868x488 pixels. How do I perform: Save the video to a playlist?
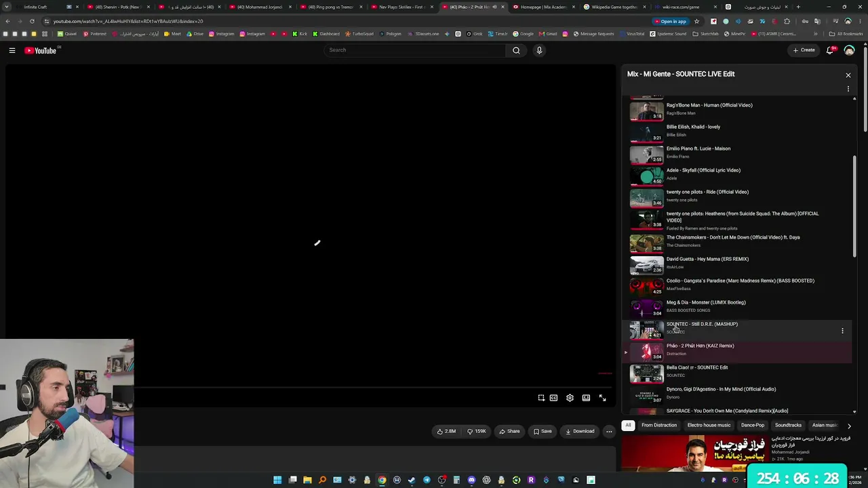click(x=542, y=431)
